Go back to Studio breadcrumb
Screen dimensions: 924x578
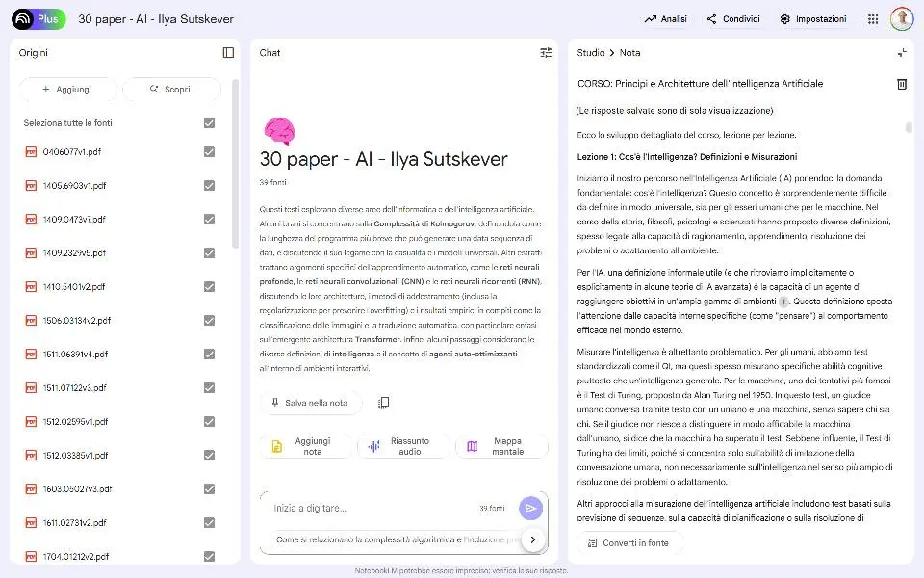click(x=590, y=52)
